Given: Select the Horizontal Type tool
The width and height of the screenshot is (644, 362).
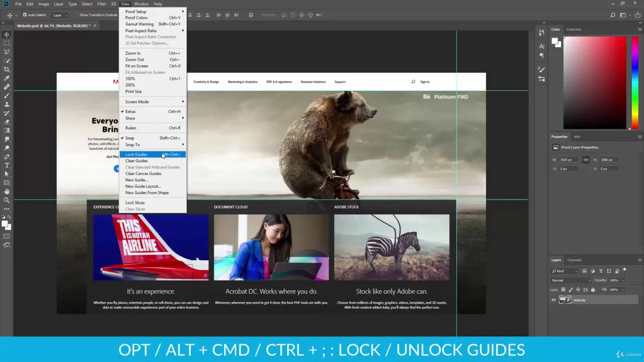Looking at the screenshot, I should click(x=7, y=165).
